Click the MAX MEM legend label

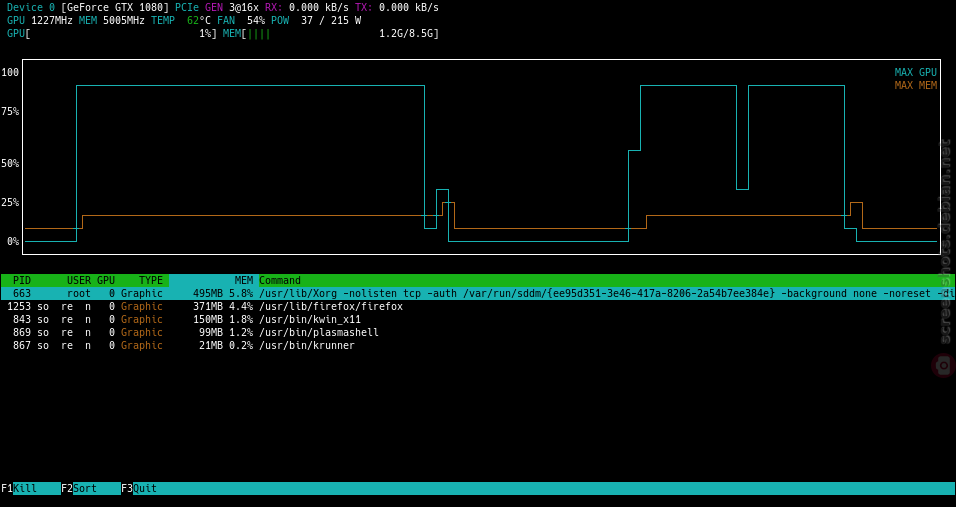coord(916,85)
